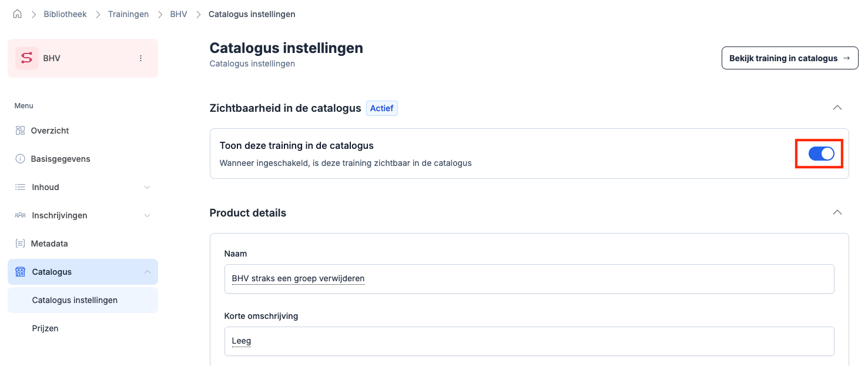This screenshot has width=868, height=366.
Task: Click the Korte omschrijving input field
Action: pos(529,341)
